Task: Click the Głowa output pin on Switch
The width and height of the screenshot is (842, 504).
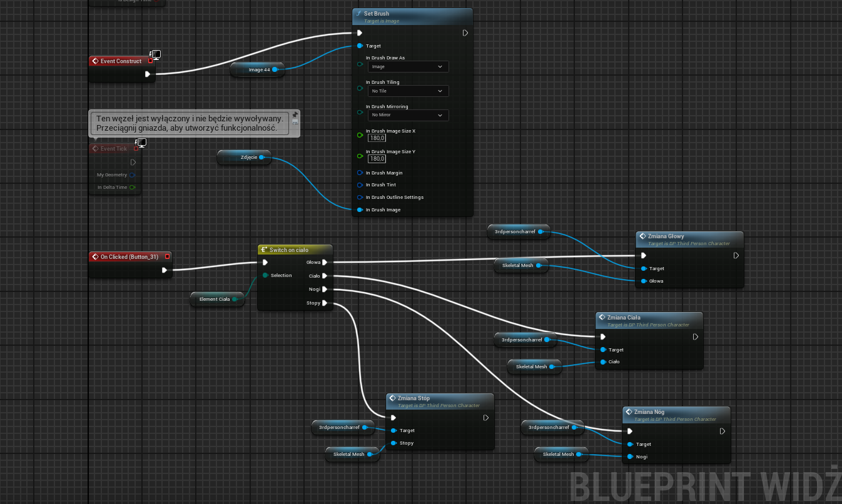Action: click(325, 263)
